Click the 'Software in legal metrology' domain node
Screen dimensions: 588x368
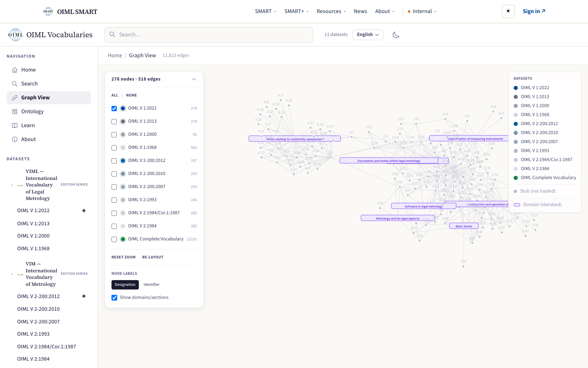pos(423,206)
